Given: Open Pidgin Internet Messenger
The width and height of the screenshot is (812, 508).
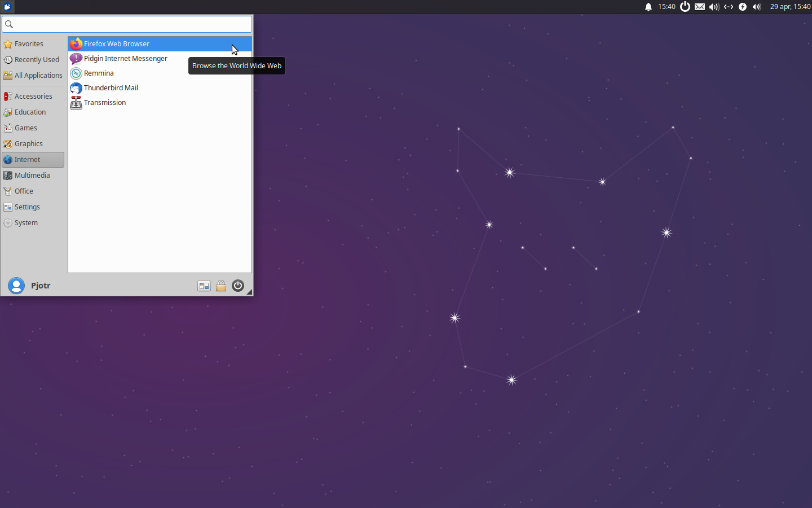Looking at the screenshot, I should (x=125, y=58).
